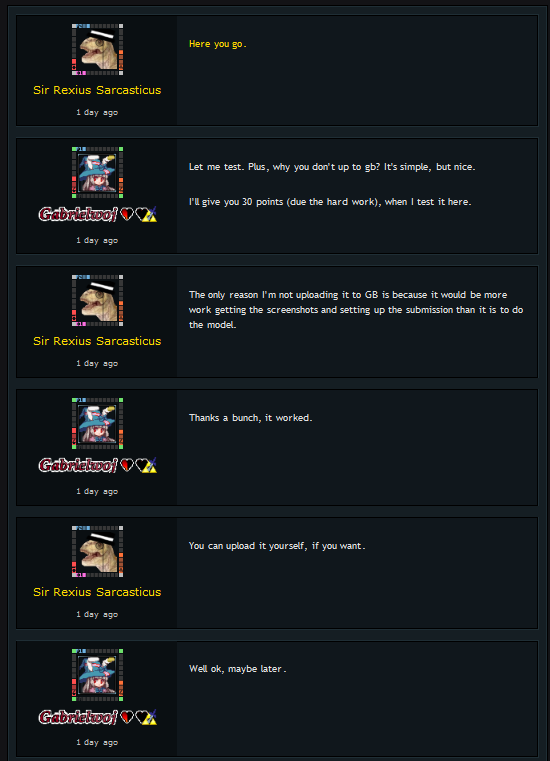Click the red heart badge in second post
This screenshot has height=761, width=550.
(x=127, y=214)
